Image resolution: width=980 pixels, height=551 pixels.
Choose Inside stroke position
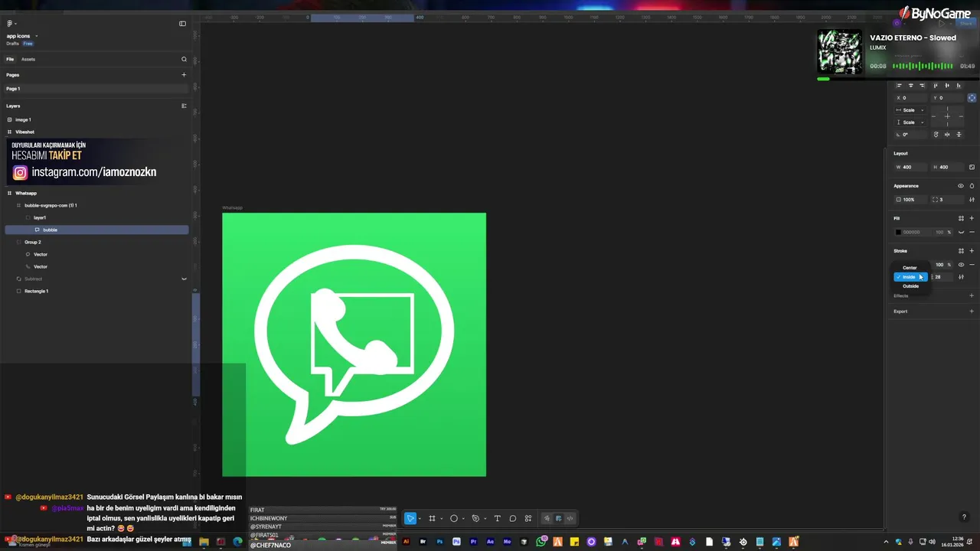pos(910,277)
